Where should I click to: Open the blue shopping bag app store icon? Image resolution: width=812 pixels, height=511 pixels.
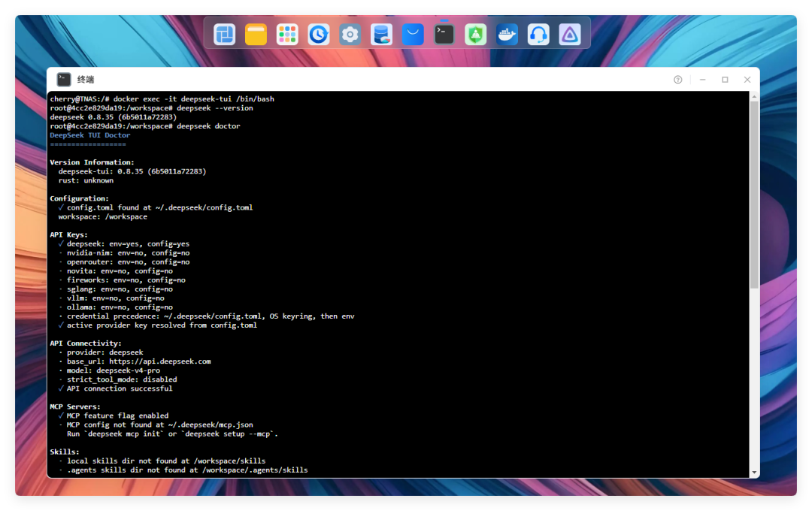pyautogui.click(x=413, y=35)
